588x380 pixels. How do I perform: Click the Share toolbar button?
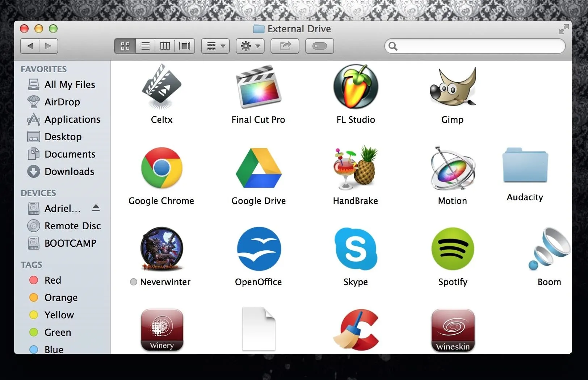pyautogui.click(x=285, y=46)
